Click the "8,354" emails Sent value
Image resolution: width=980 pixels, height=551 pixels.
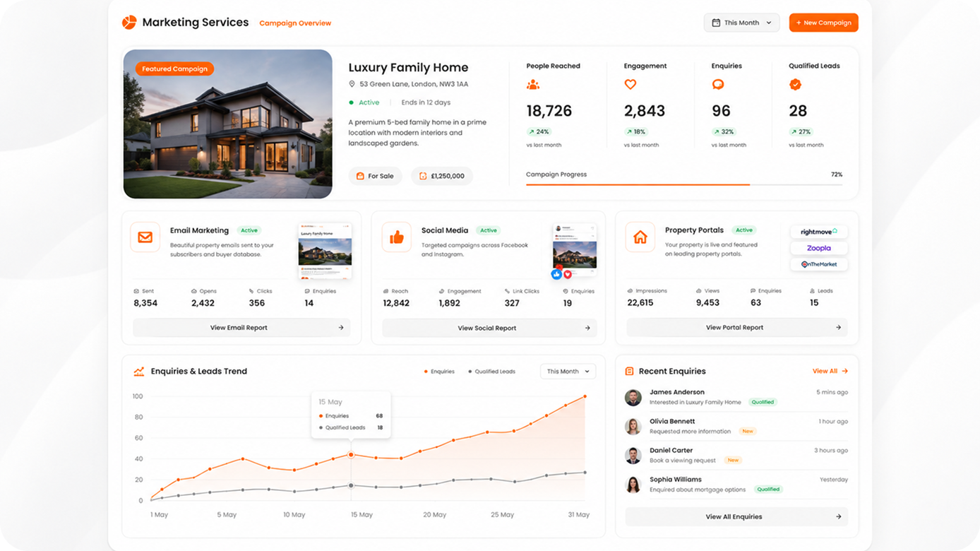pos(145,303)
